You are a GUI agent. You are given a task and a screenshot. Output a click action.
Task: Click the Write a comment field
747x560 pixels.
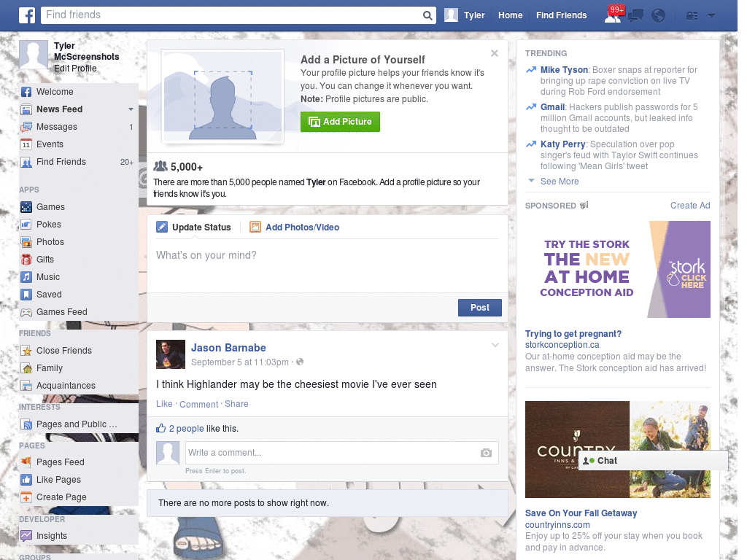[341, 453]
